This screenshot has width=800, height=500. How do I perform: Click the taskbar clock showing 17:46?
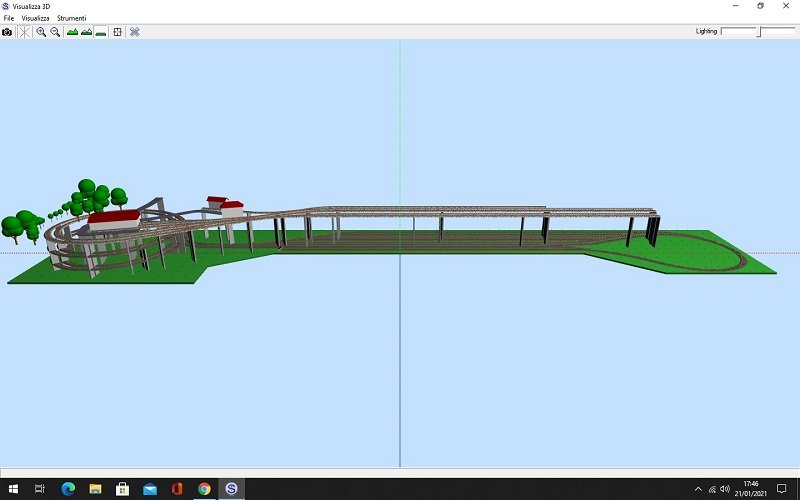point(751,489)
